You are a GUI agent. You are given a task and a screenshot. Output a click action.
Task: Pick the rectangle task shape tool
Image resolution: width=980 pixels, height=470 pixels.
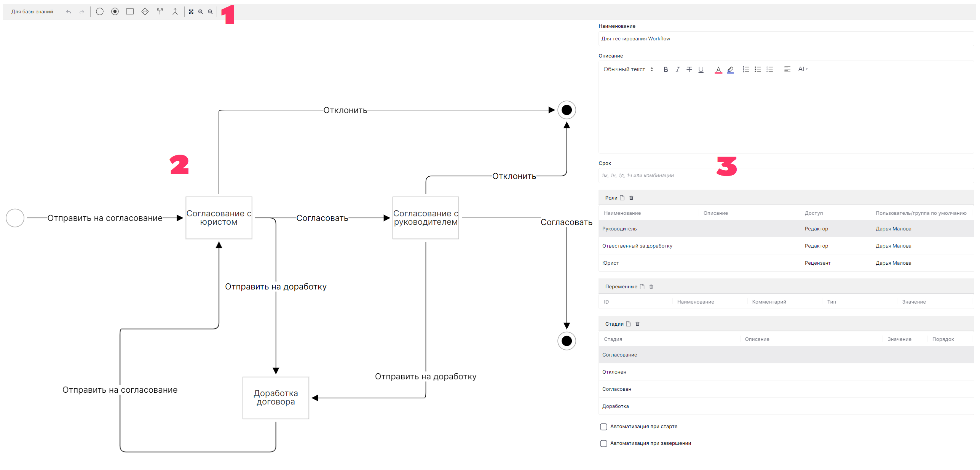pyautogui.click(x=130, y=11)
